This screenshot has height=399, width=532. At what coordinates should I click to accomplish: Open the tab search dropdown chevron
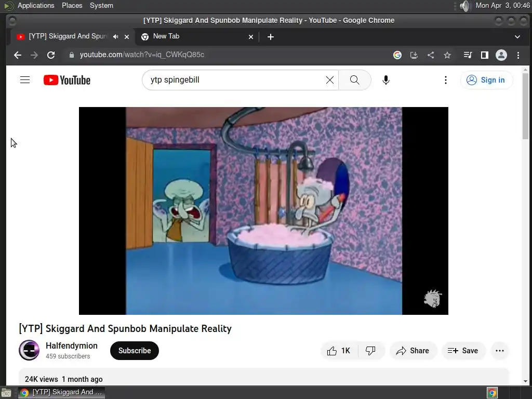[x=517, y=37]
